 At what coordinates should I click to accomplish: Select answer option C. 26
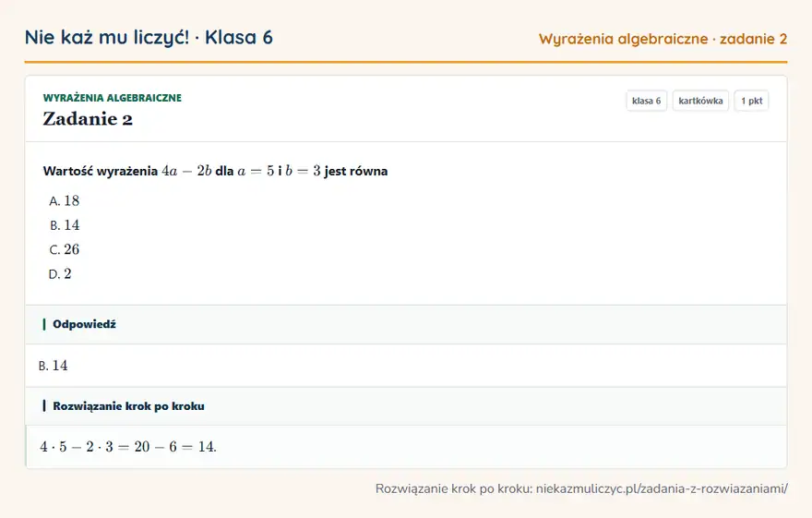click(x=65, y=249)
